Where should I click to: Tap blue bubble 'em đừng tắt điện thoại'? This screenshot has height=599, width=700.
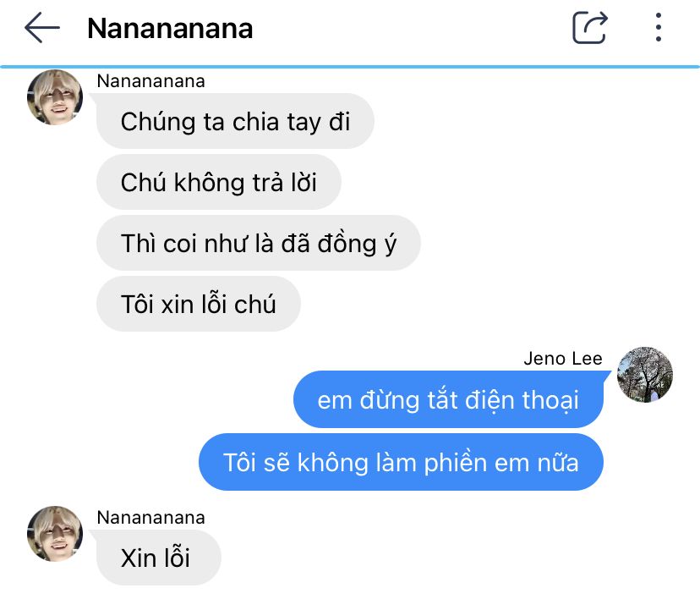click(x=448, y=399)
